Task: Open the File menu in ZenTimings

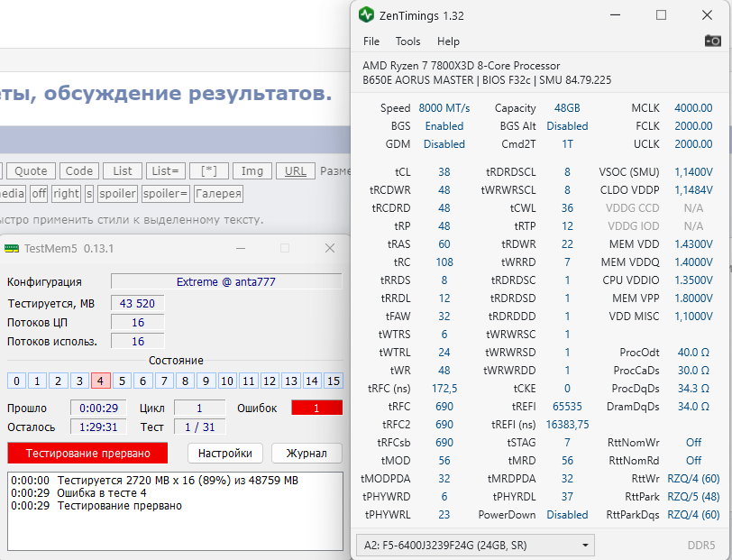Action: [371, 41]
